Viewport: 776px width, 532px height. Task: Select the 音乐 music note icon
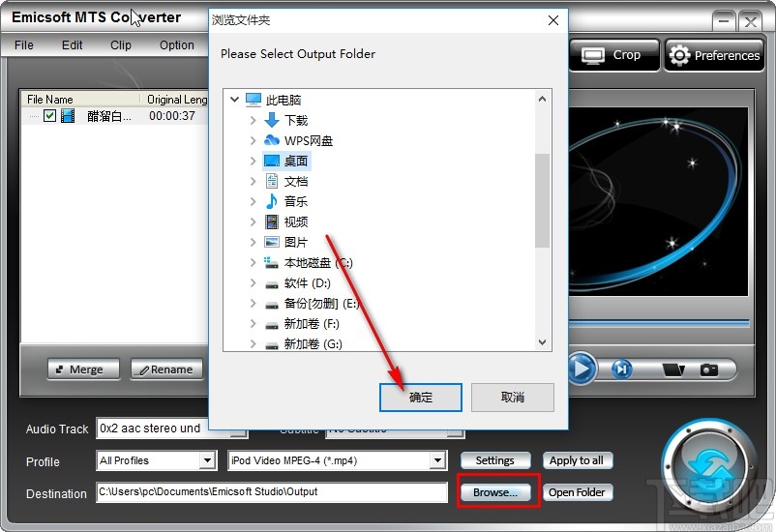(x=272, y=201)
